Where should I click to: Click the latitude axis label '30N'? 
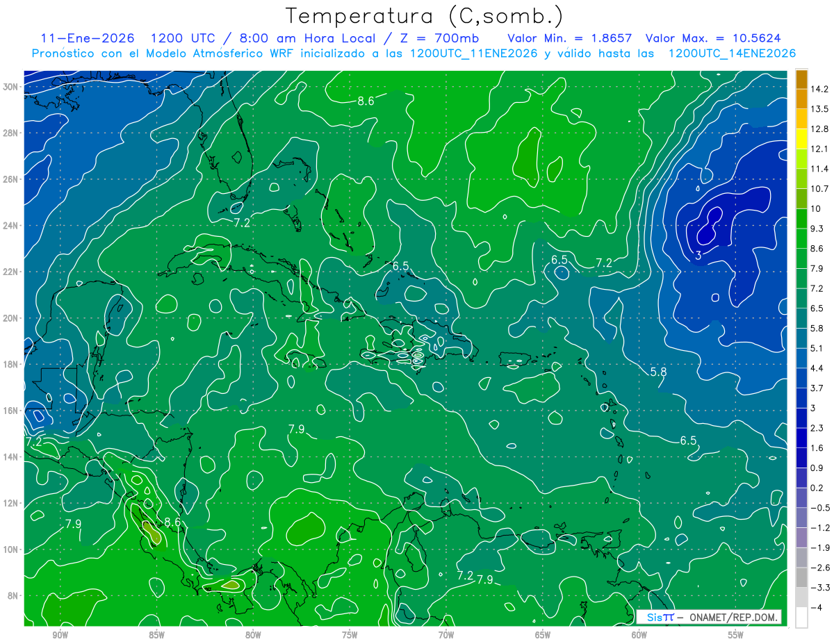[11, 87]
